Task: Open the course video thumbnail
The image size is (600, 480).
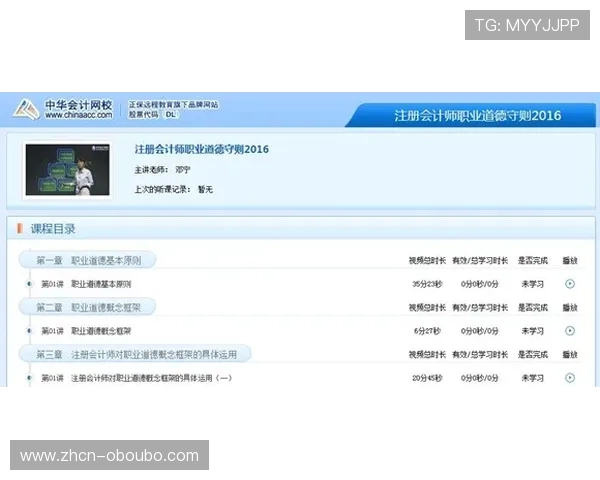Action: tap(67, 170)
